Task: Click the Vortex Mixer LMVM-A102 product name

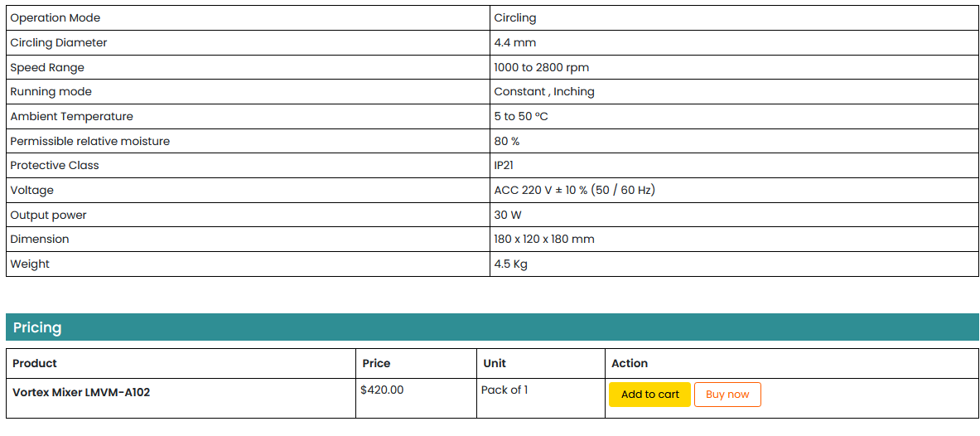Action: (81, 392)
